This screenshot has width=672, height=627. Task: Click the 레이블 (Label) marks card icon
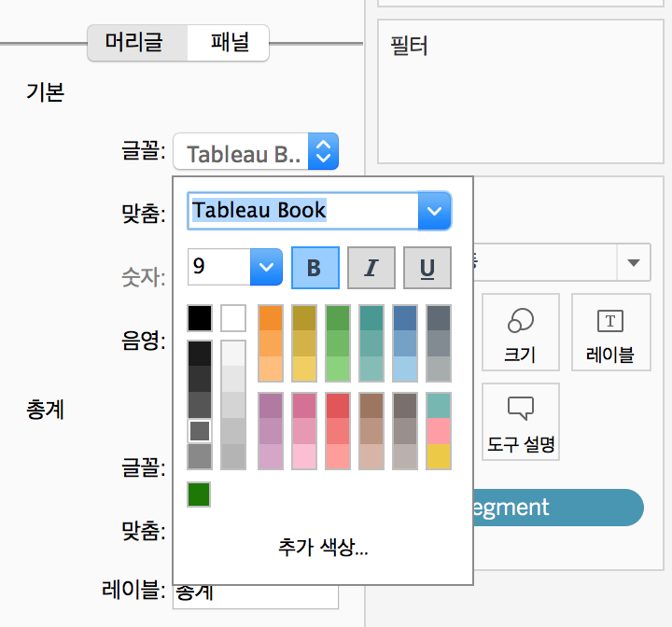[610, 332]
